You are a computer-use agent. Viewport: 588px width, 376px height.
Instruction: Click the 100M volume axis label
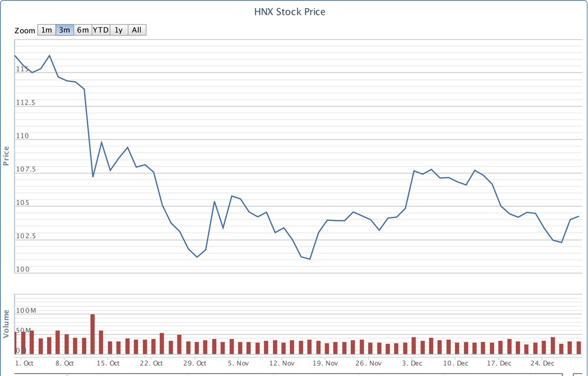pyautogui.click(x=26, y=311)
